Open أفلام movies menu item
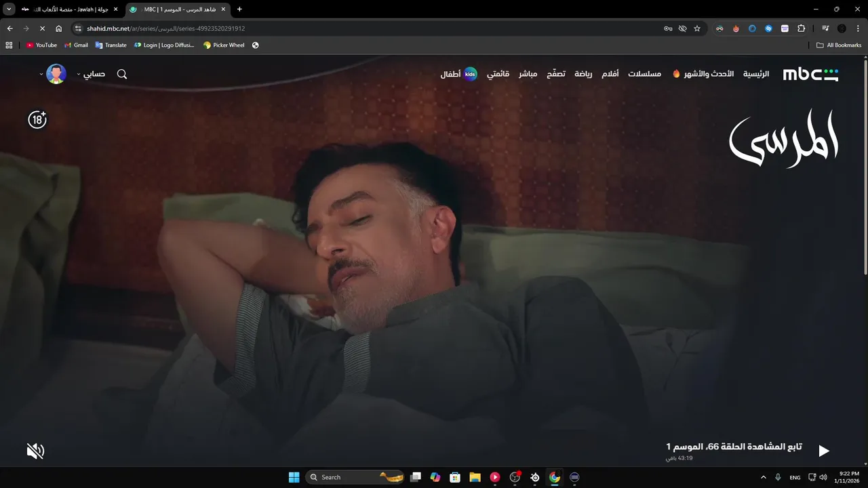The height and width of the screenshot is (488, 868). [x=610, y=74]
